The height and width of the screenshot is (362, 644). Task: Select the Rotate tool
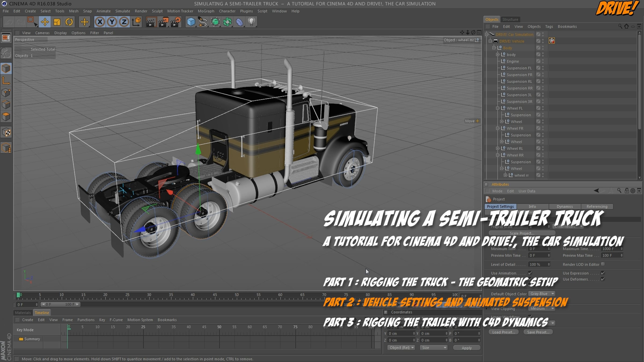tap(69, 22)
